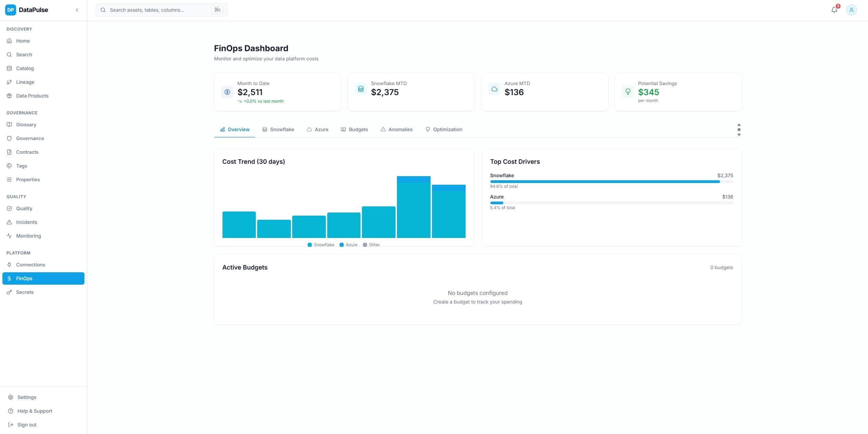
Task: Open Data Products from the sidebar
Action: [32, 96]
